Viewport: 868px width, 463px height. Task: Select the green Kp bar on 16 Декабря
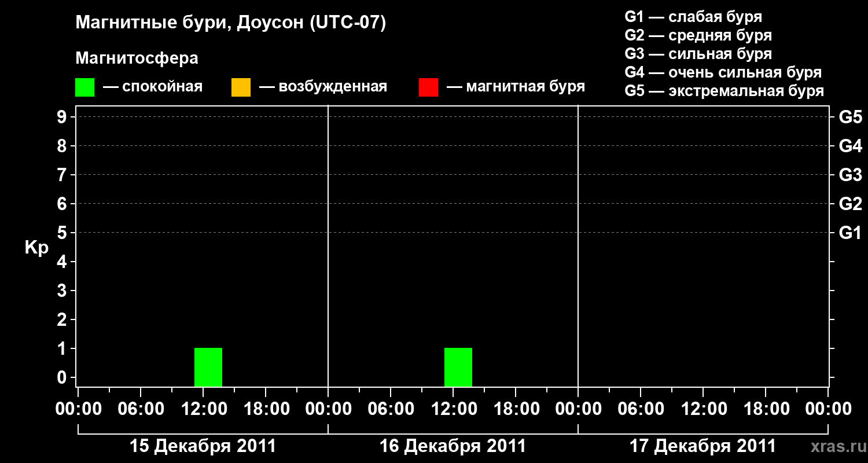tap(458, 367)
